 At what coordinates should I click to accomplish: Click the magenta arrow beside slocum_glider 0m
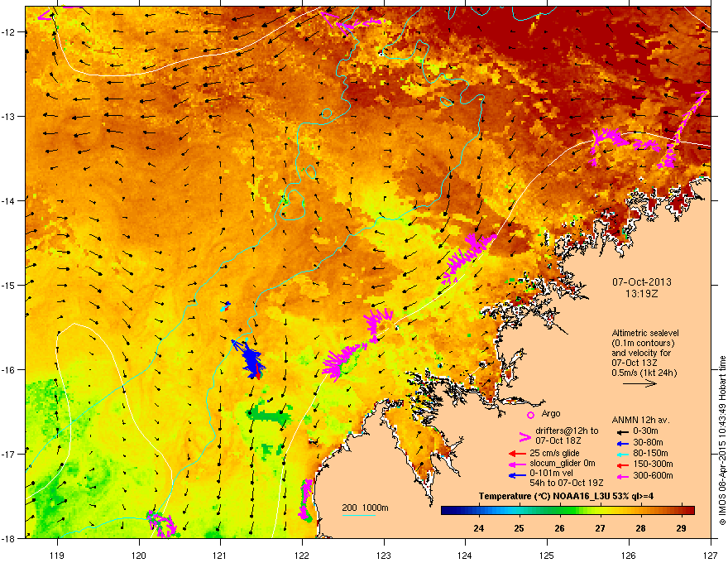click(x=516, y=464)
